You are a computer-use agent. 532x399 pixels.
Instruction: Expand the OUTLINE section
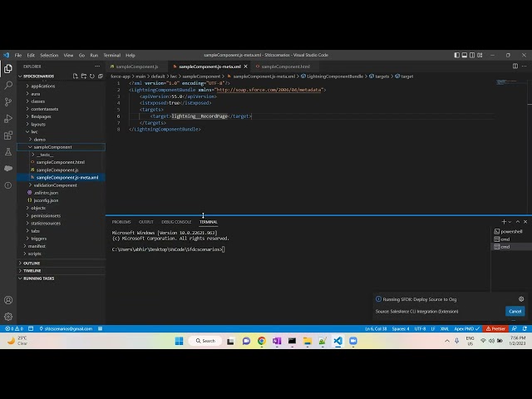(x=32, y=264)
